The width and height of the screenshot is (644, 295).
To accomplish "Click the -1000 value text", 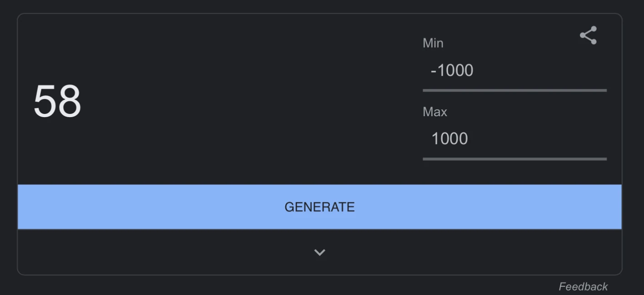I will (x=452, y=71).
